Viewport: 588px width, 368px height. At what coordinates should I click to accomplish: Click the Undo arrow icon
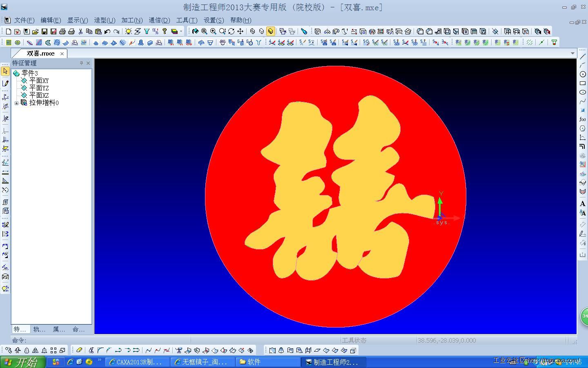pos(107,31)
